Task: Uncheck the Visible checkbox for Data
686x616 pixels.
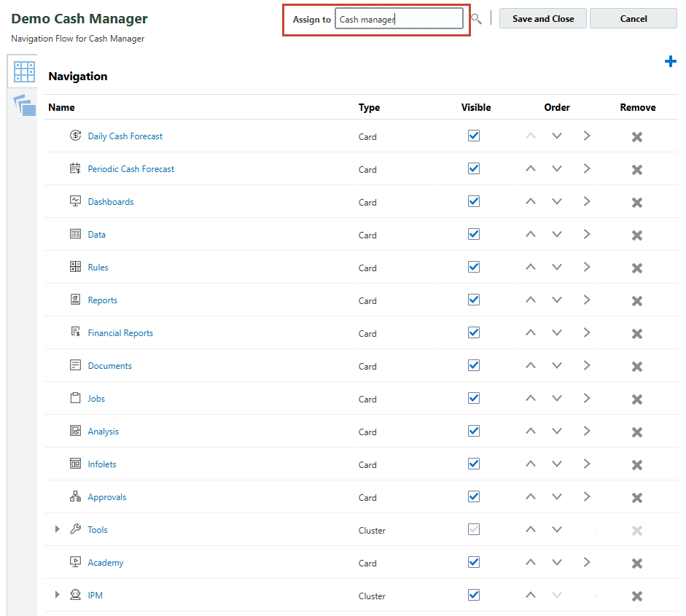Action: click(474, 234)
